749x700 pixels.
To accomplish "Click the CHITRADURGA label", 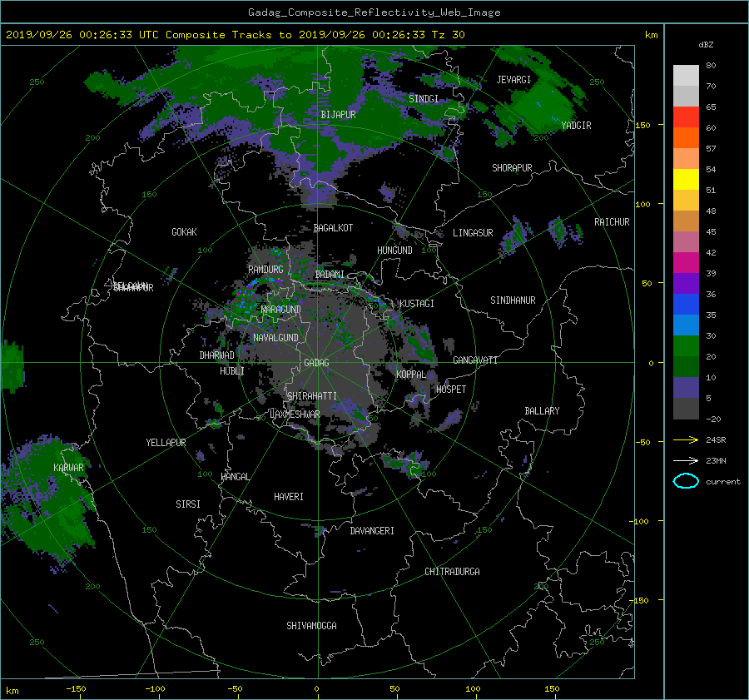I will point(452,572).
